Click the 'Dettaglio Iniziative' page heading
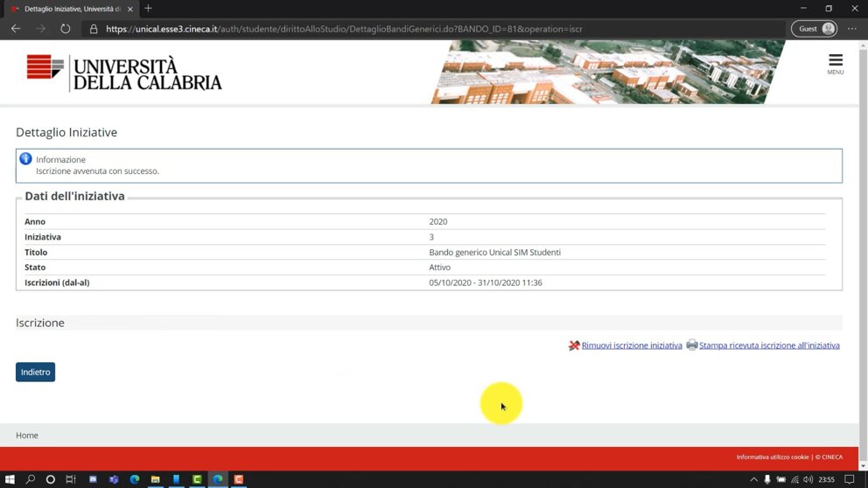This screenshot has height=488, width=868. (x=66, y=132)
